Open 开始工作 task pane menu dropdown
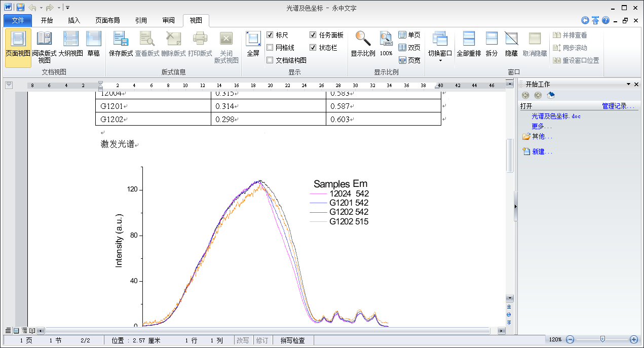This screenshot has width=644, height=348. tap(629, 84)
